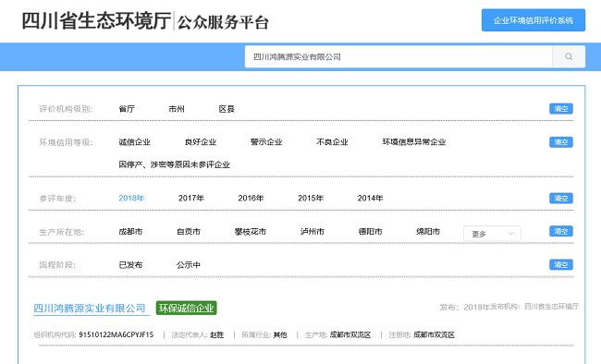Clear the 评价机构级别 filter with 清空
Screen dimensions: 601x364
[x=561, y=109]
